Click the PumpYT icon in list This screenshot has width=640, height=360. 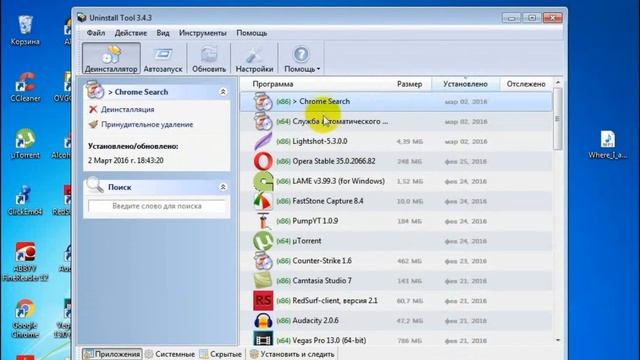pos(263,221)
